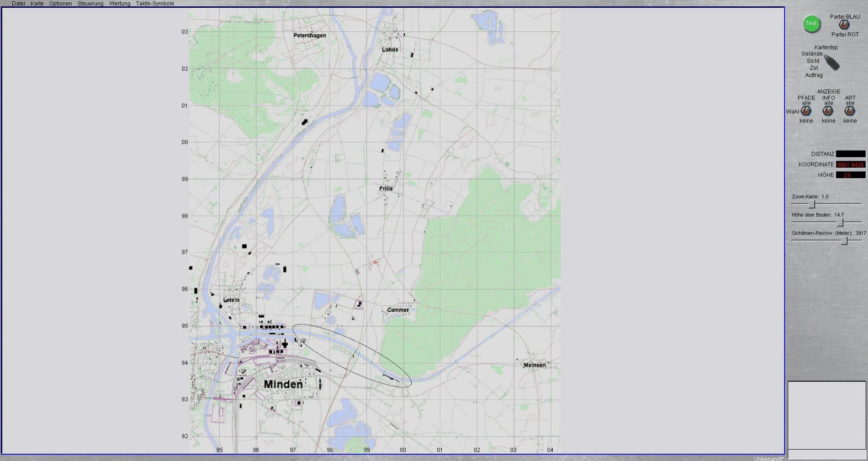
Task: Choose Zsf. map type option
Action: [814, 68]
